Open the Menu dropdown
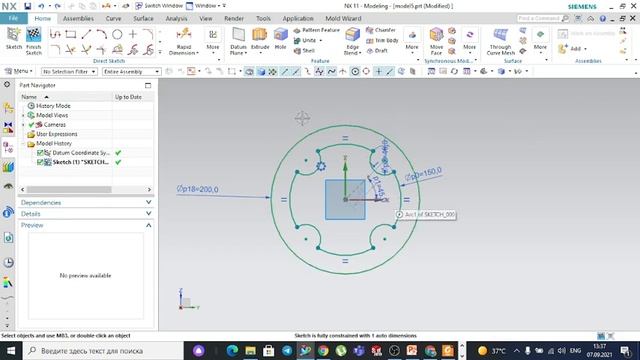Image resolution: width=640 pixels, height=360 pixels. 18,71
